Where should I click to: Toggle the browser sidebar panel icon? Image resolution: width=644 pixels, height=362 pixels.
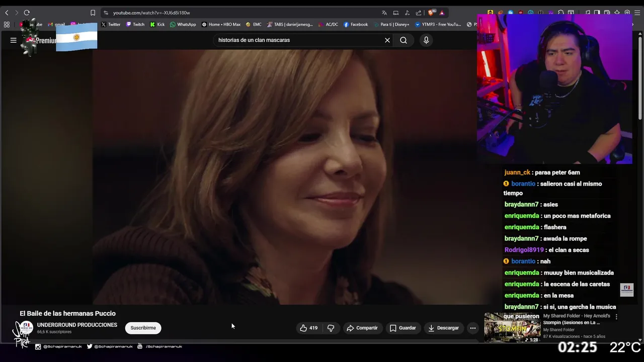pos(597,13)
